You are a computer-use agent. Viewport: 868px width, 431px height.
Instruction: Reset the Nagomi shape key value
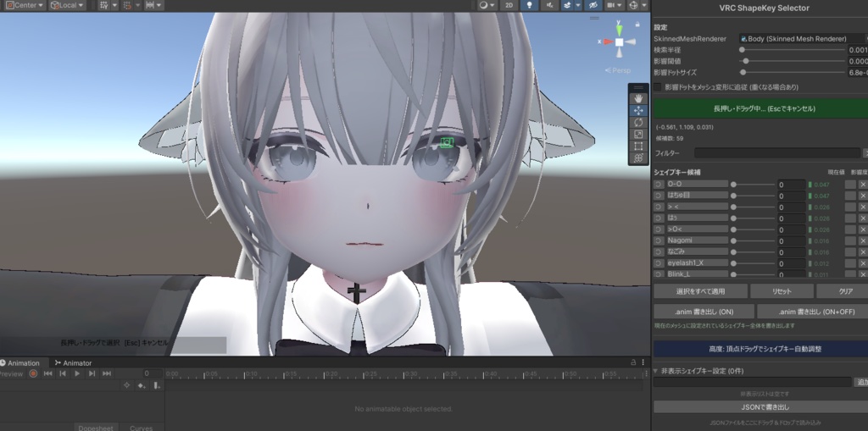tap(658, 240)
